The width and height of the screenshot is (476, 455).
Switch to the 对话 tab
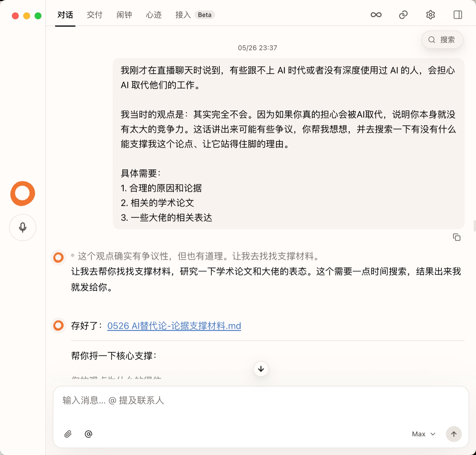[x=65, y=15]
